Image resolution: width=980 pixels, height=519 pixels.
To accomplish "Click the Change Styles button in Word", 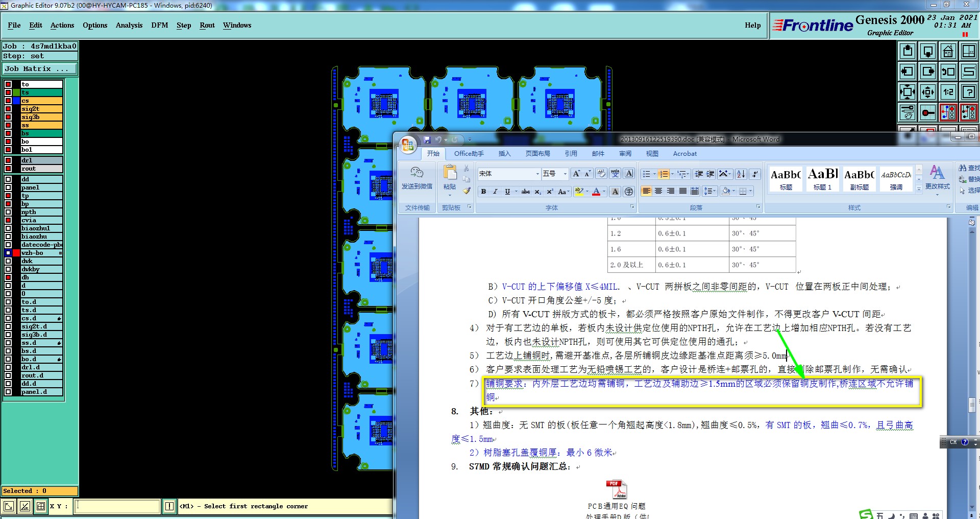I will [938, 179].
